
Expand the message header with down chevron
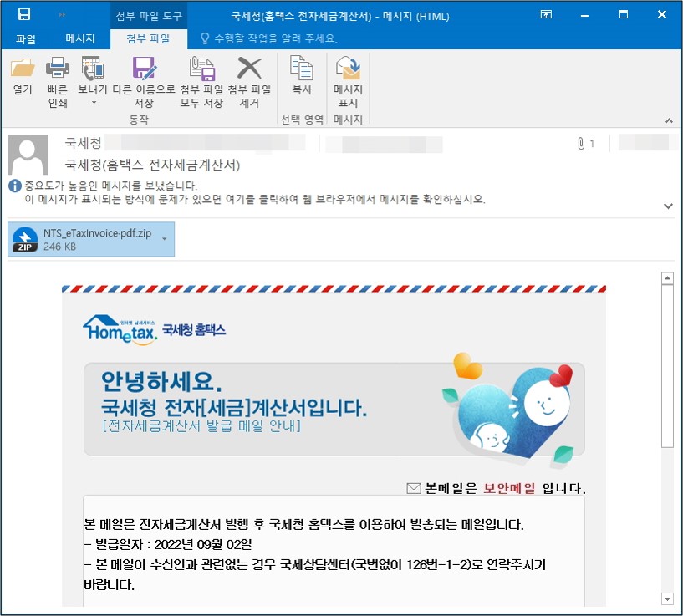click(668, 206)
